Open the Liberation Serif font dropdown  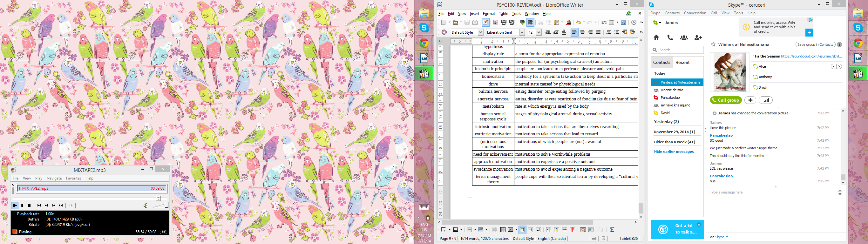(522, 32)
